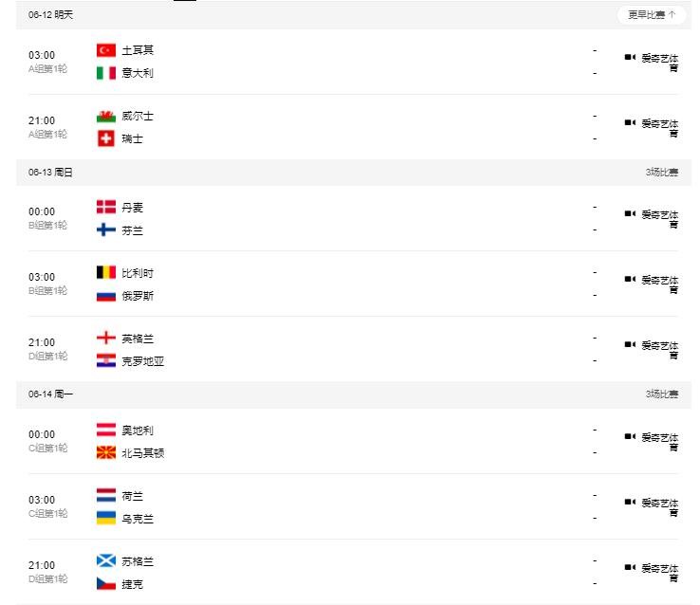Expand 3场比赛 count for 06-13 周日
700x605 pixels.
pyautogui.click(x=661, y=172)
